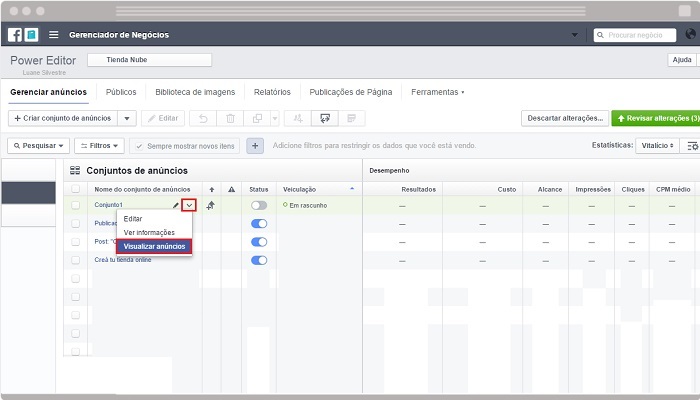The height and width of the screenshot is (400, 700).
Task: Open the column settings gear icon
Action: point(692,146)
